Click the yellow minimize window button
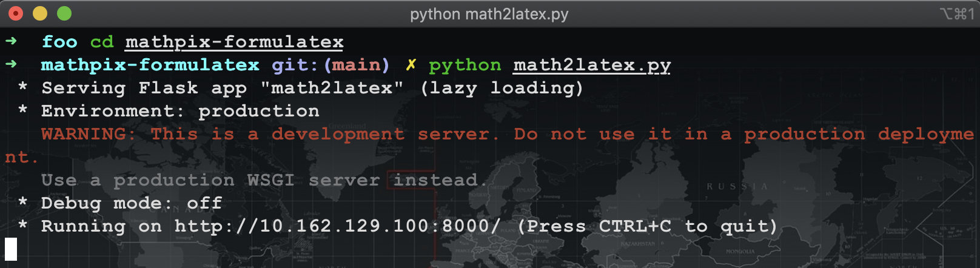 40,13
